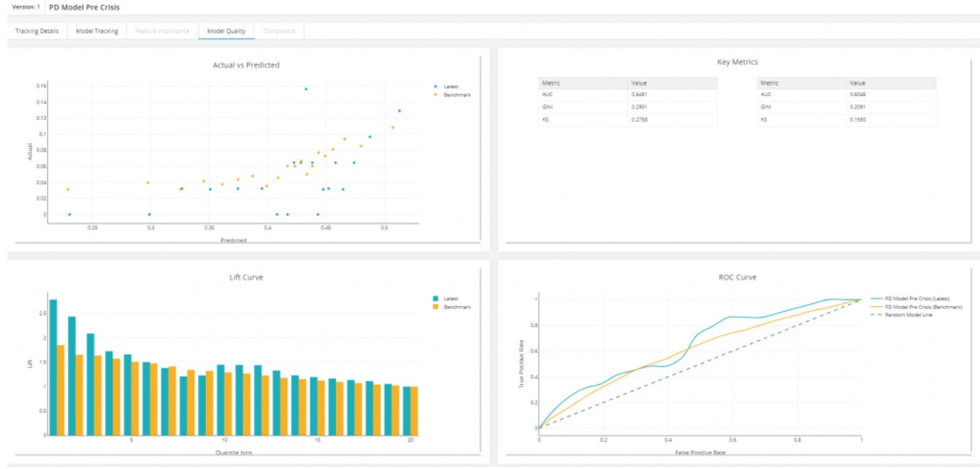This screenshot has height=469, width=980.
Task: Hide Latest bars via Lift Curve legend
Action: pos(450,298)
